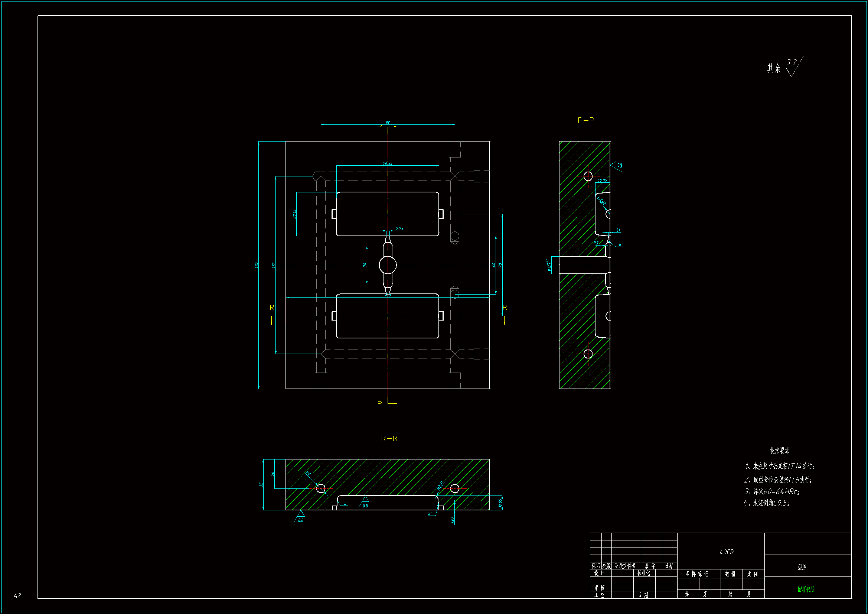
Task: Click the 型腔 part name text
Action: click(802, 567)
